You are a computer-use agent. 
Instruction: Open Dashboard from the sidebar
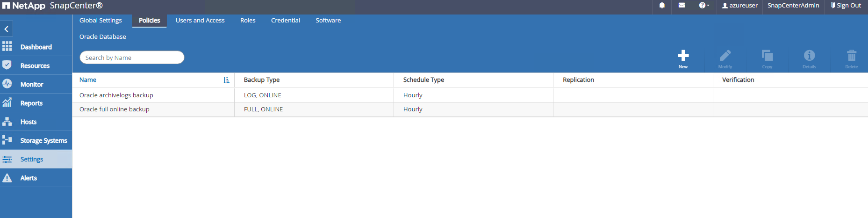click(x=36, y=47)
